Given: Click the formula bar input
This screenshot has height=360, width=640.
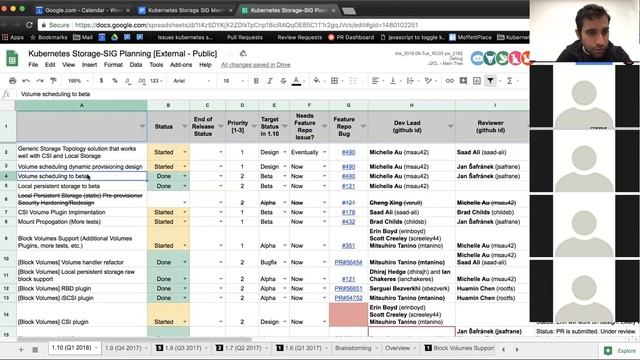Looking at the screenshot, I should (x=273, y=94).
